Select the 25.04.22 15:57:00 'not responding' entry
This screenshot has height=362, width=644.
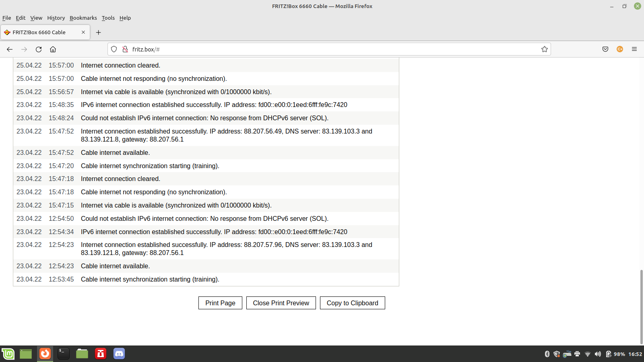206,78
